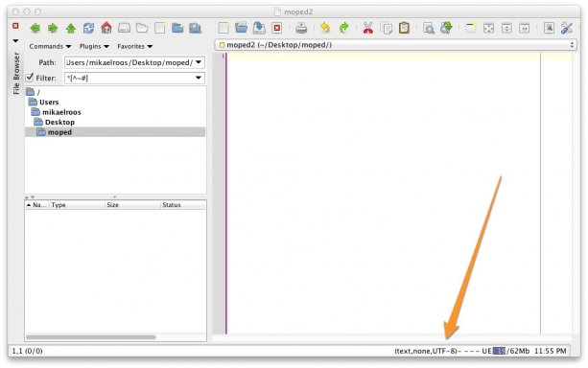Click the Cut scissors icon

pos(368,28)
